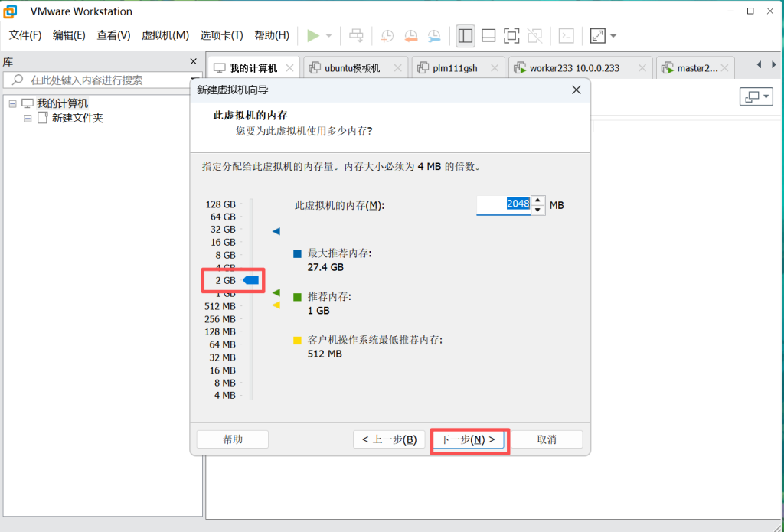
Task: Click the Take Snapshot clock icon
Action: click(x=388, y=36)
